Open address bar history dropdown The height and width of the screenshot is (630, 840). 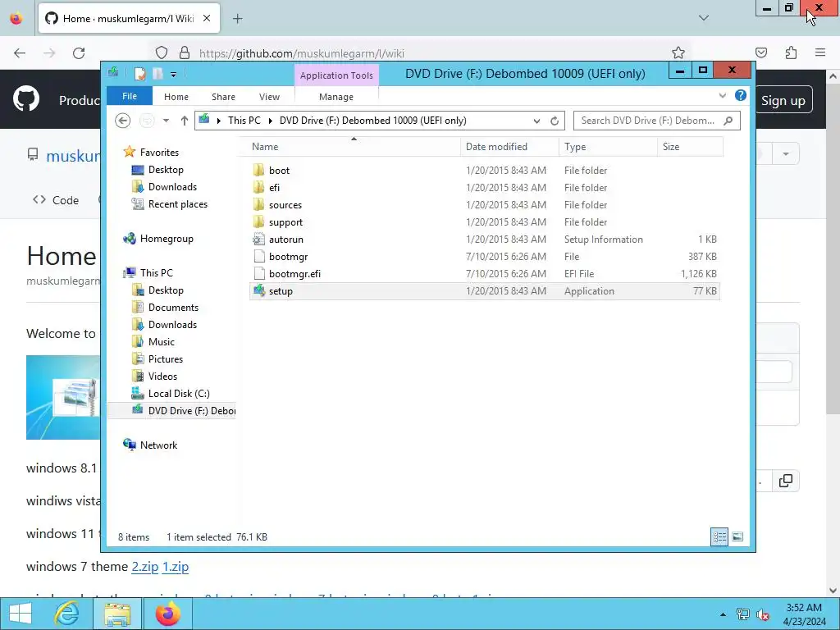pyautogui.click(x=536, y=121)
